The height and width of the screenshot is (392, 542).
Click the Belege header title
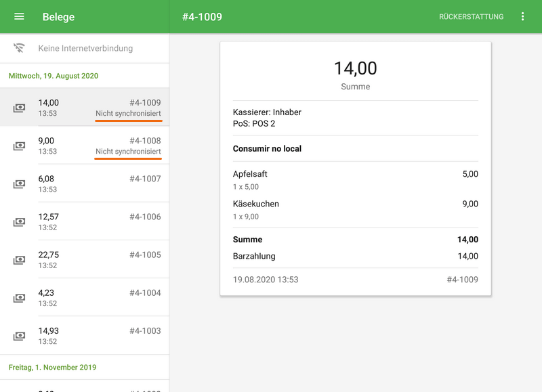coord(58,17)
